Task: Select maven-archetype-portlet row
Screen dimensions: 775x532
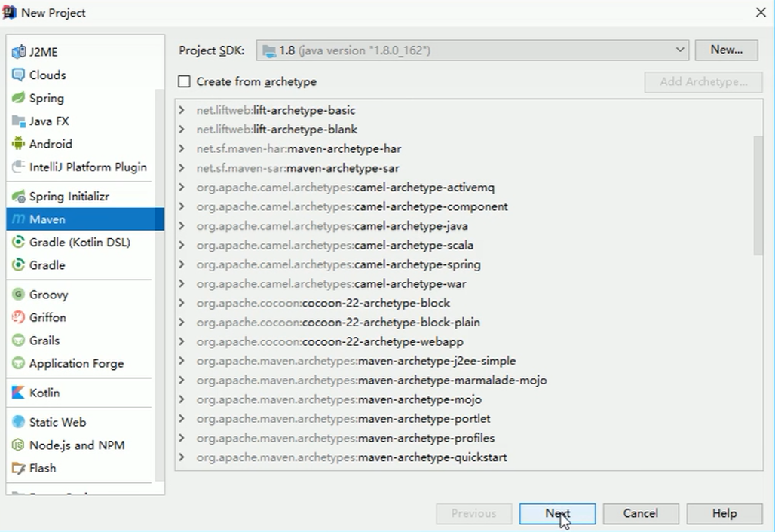Action: [469, 418]
